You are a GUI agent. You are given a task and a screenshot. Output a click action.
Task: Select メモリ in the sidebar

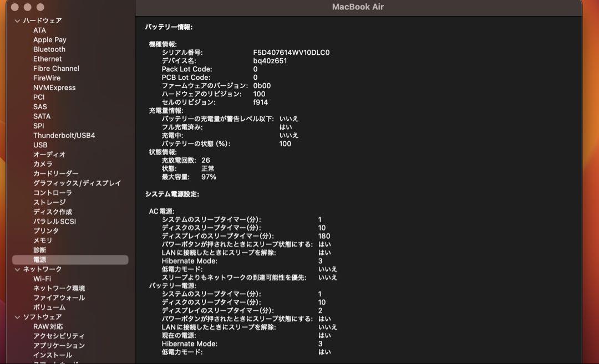(42, 240)
